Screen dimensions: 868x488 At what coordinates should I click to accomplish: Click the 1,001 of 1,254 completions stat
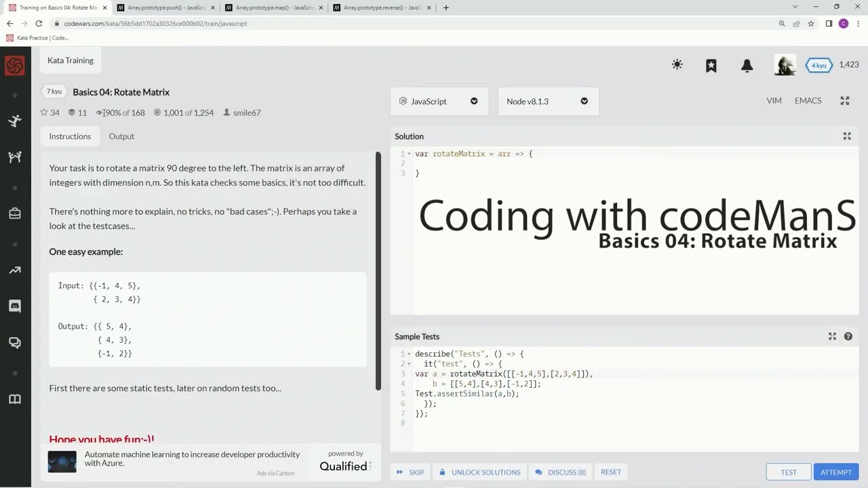pyautogui.click(x=184, y=113)
